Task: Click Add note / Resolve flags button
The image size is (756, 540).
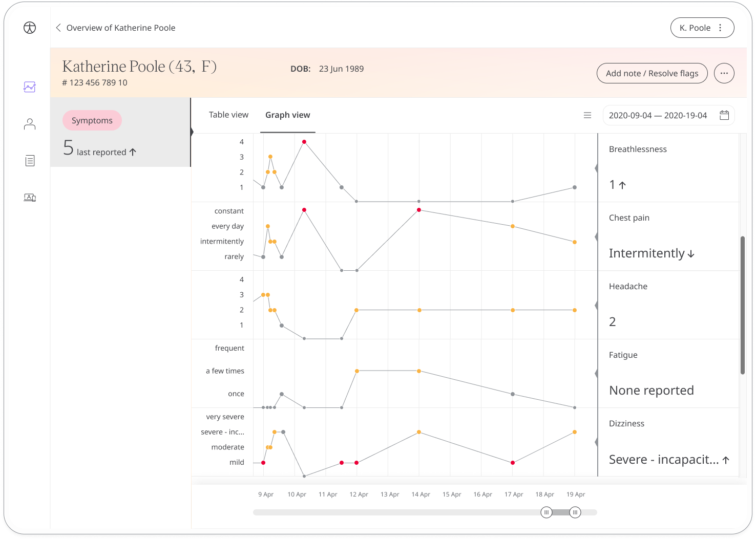Action: pos(652,73)
